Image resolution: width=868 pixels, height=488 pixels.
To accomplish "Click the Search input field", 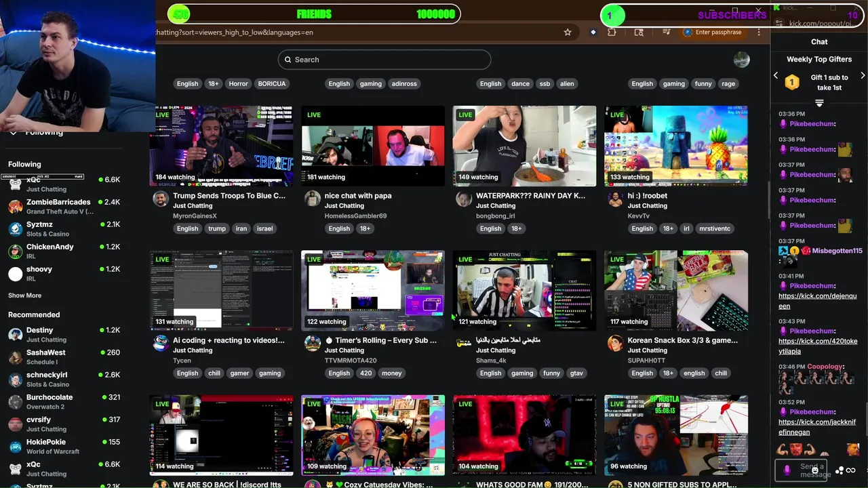I will coord(384,60).
